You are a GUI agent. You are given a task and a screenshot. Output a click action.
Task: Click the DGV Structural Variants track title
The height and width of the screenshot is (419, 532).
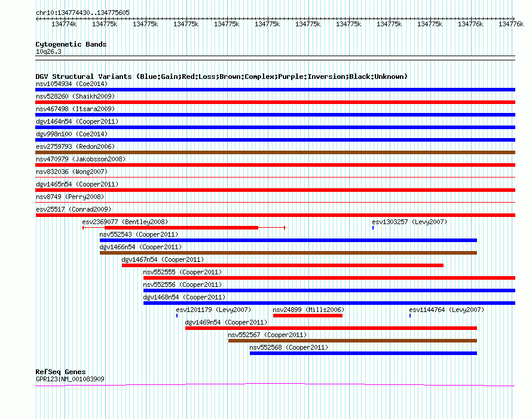click(222, 77)
